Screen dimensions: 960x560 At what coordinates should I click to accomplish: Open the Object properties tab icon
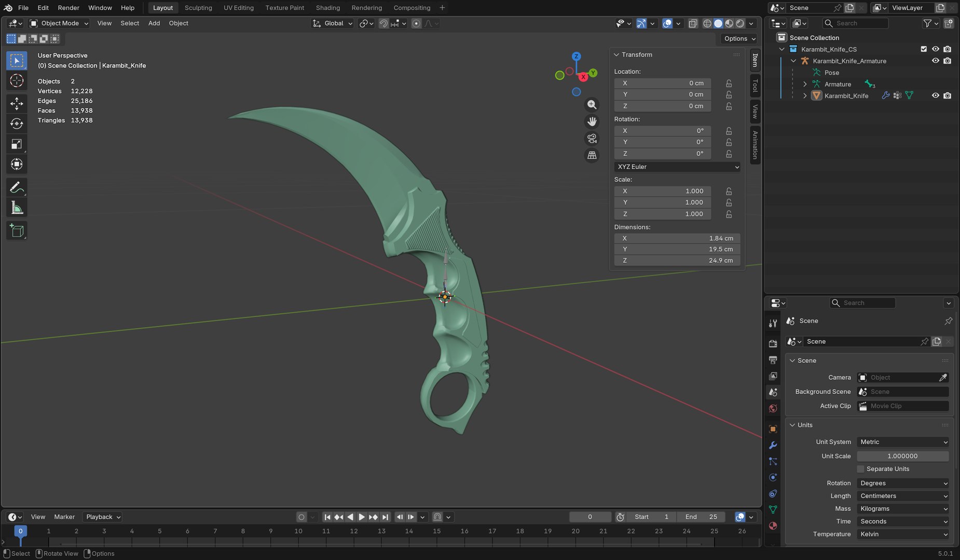(773, 429)
